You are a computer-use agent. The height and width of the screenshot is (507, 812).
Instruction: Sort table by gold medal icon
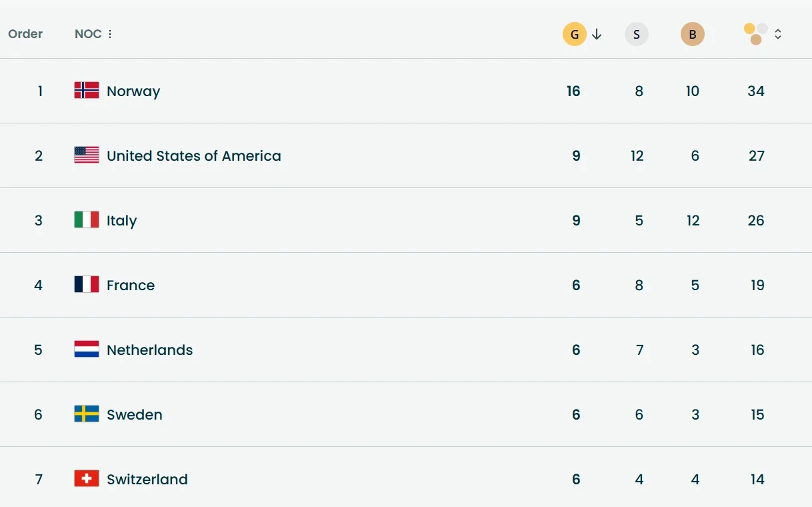574,34
